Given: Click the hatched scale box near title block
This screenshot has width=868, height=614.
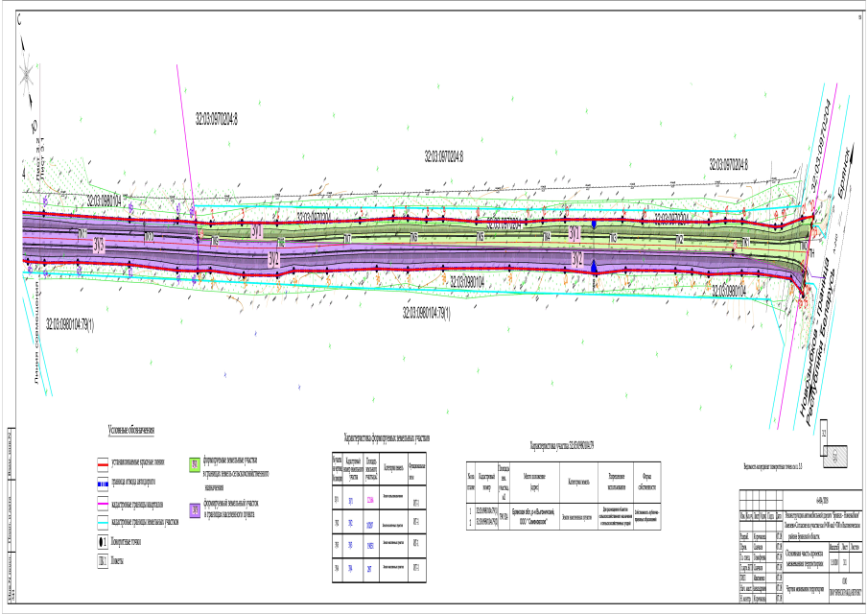Looking at the screenshot, I should [x=841, y=451].
